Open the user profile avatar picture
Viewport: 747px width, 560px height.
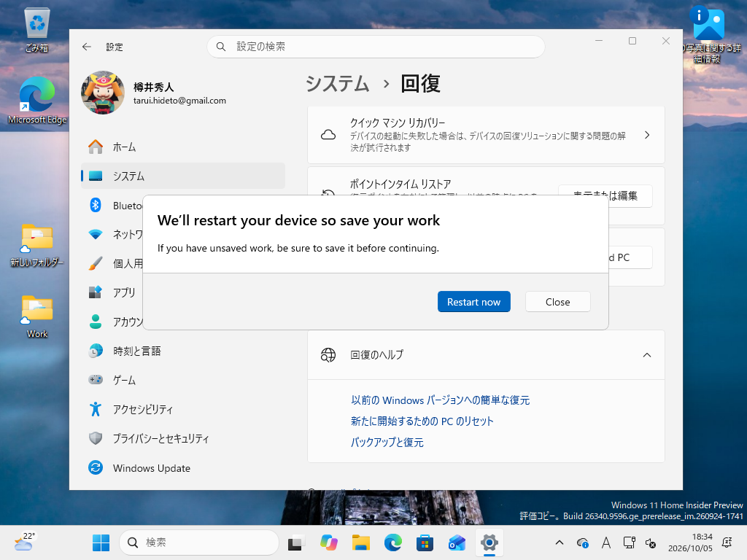(103, 93)
